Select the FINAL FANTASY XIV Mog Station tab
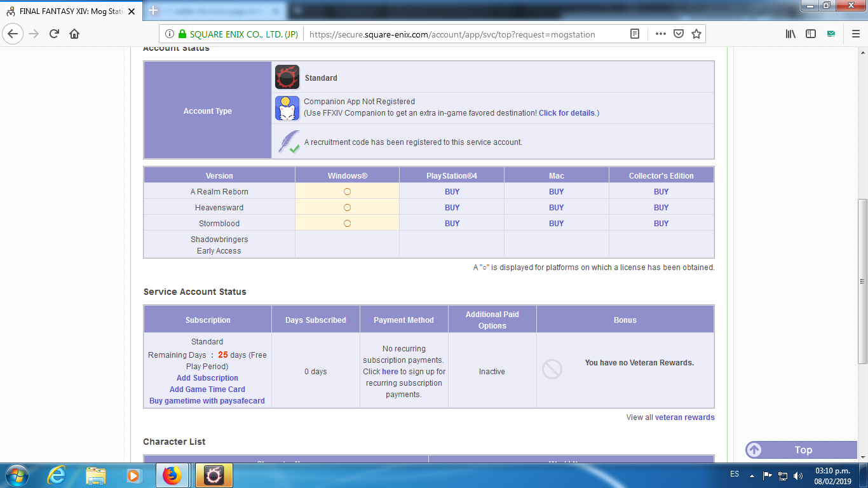This screenshot has height=488, width=868. (71, 11)
